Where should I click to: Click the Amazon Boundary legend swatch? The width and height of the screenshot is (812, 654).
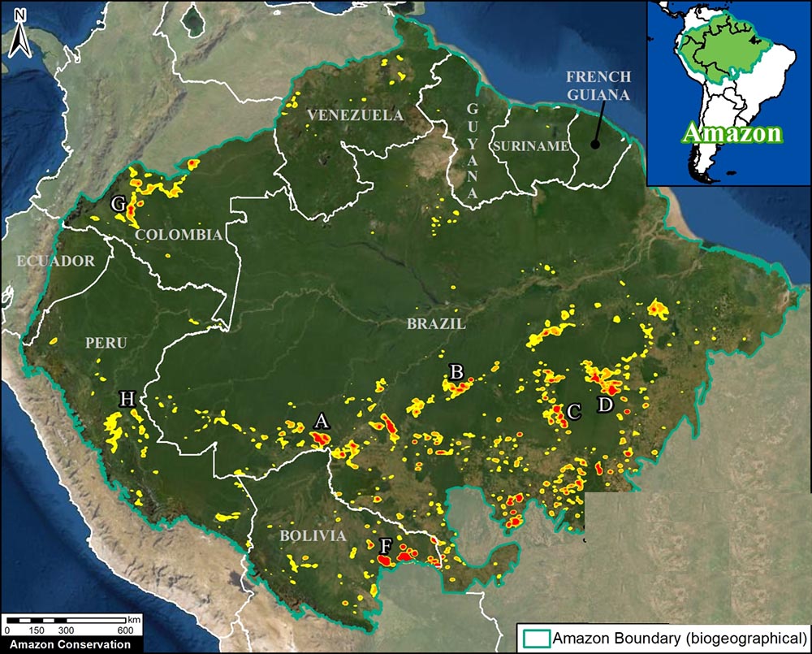point(536,637)
